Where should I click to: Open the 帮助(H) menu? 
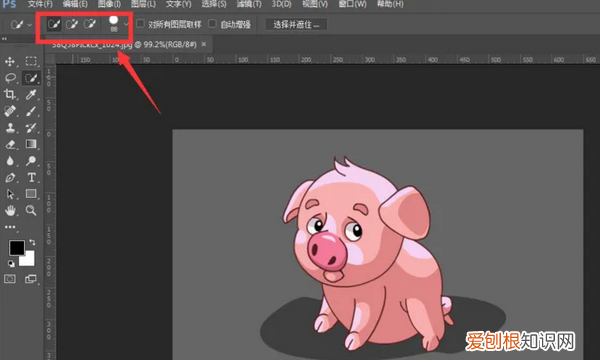coord(390,4)
